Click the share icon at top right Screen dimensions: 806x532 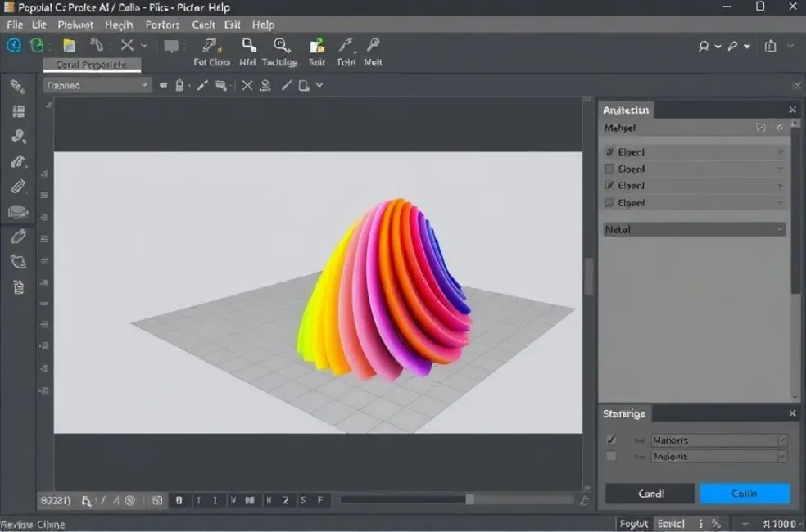coord(770,47)
